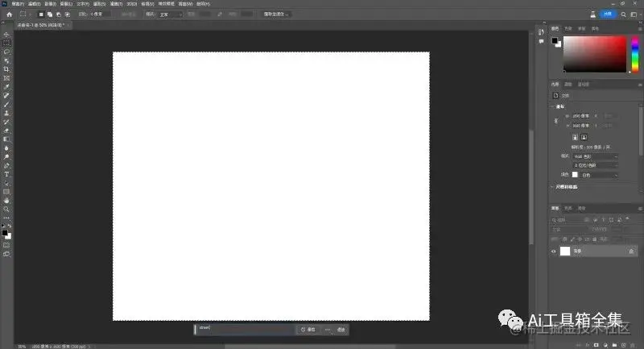The image size is (644, 349).
Task: Open the third menu (Image) in the menu bar
Action: point(50,4)
